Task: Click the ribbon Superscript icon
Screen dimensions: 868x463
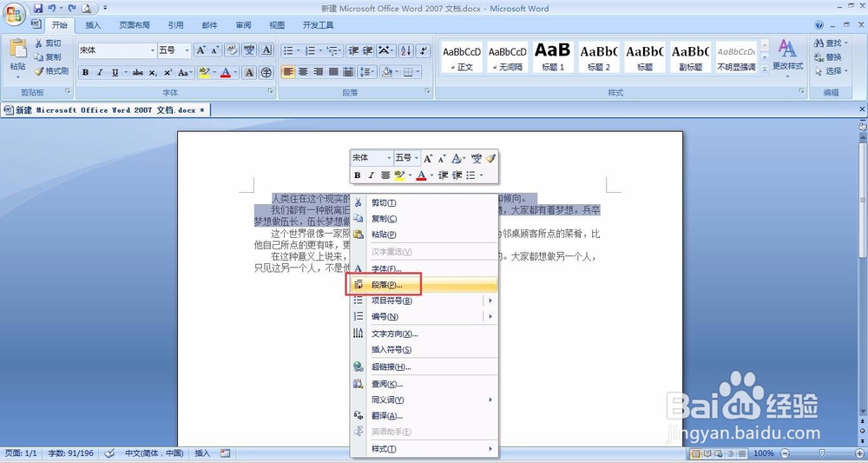Action: coord(168,73)
